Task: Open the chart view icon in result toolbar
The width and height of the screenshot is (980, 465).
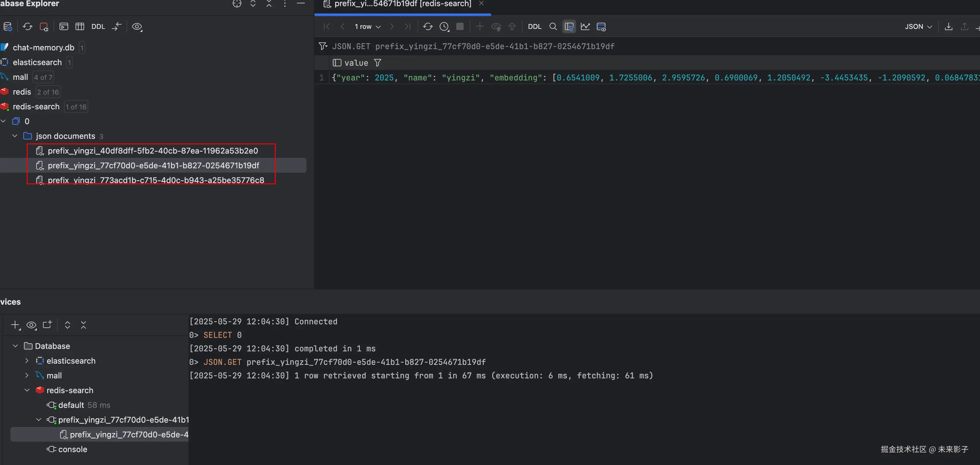Action: pyautogui.click(x=585, y=27)
